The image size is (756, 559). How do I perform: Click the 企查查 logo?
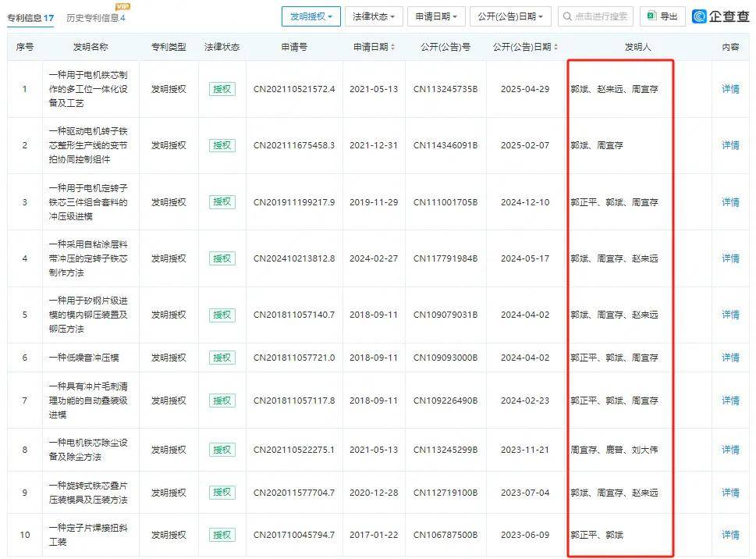coord(721,16)
